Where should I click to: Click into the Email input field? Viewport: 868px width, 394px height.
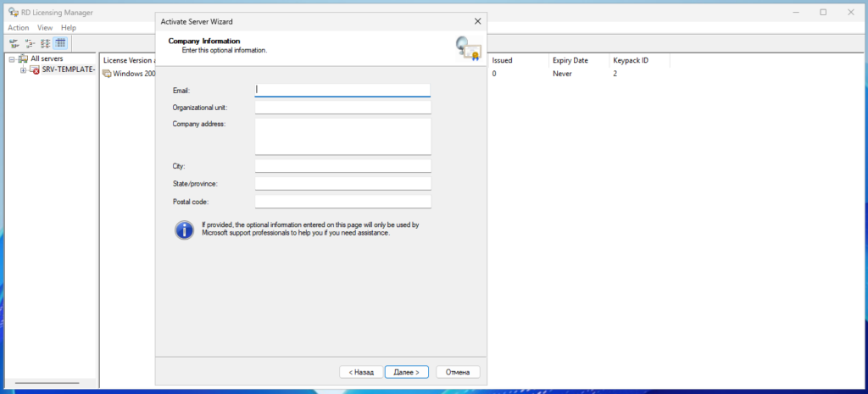342,89
